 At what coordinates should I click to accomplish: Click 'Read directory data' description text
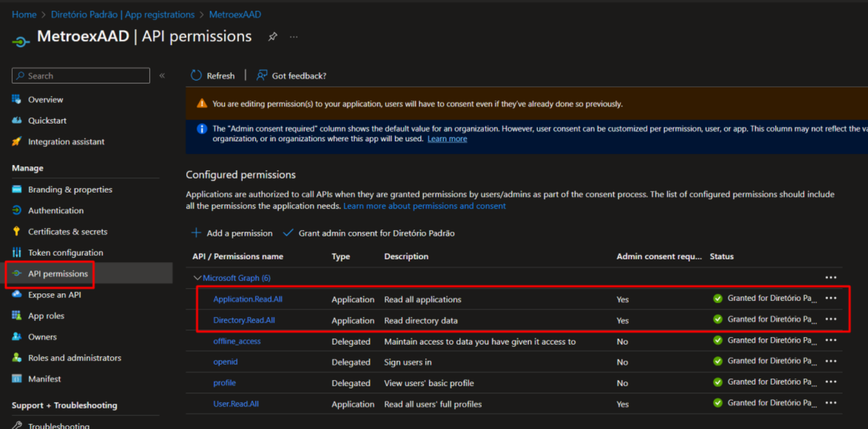click(x=421, y=320)
